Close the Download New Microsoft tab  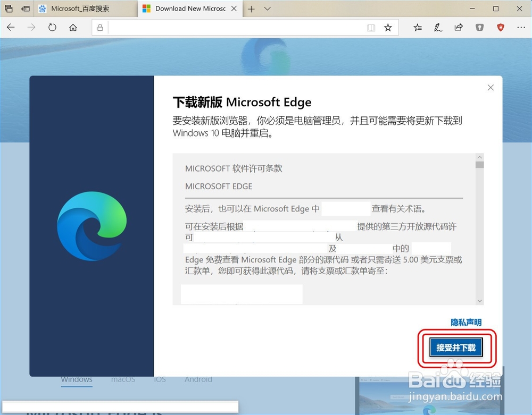pos(234,9)
